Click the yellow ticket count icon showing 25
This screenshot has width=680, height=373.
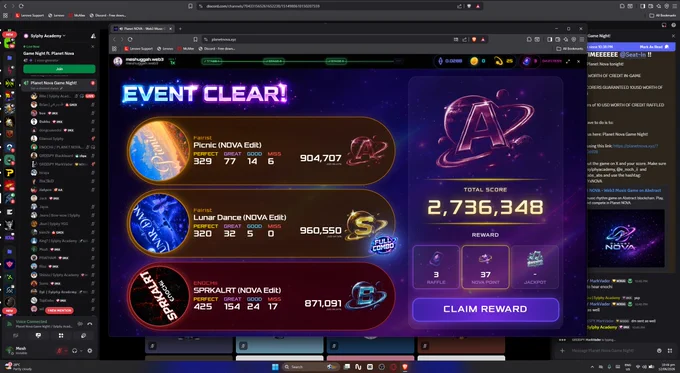click(x=498, y=61)
